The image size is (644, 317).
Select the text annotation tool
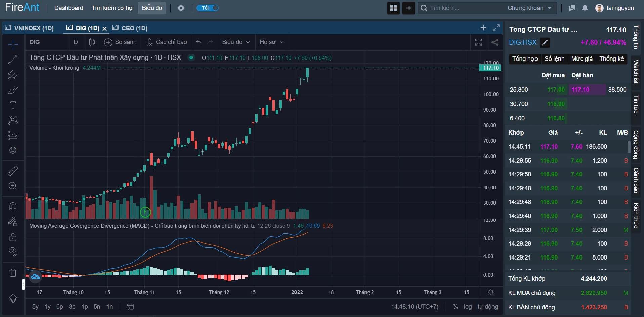pos(13,105)
